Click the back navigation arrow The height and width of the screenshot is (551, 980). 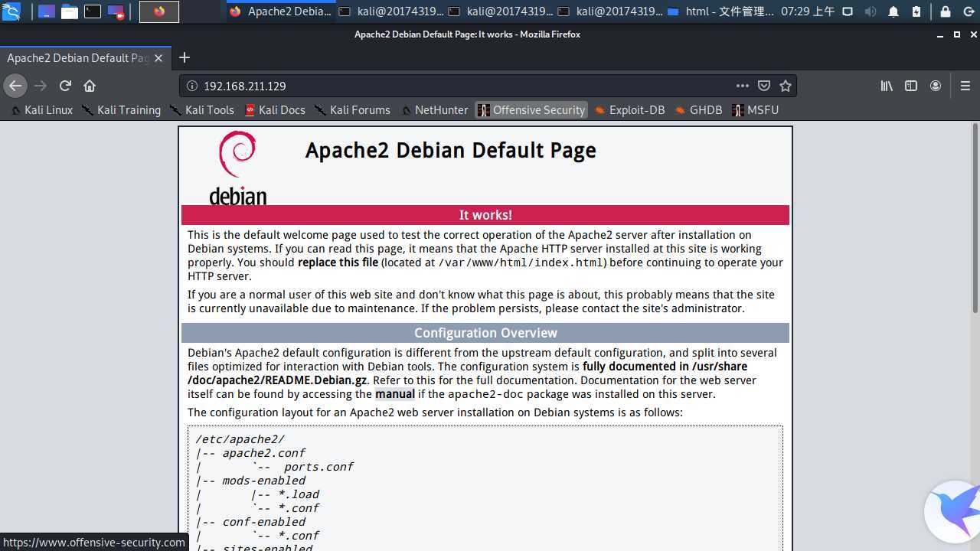15,86
